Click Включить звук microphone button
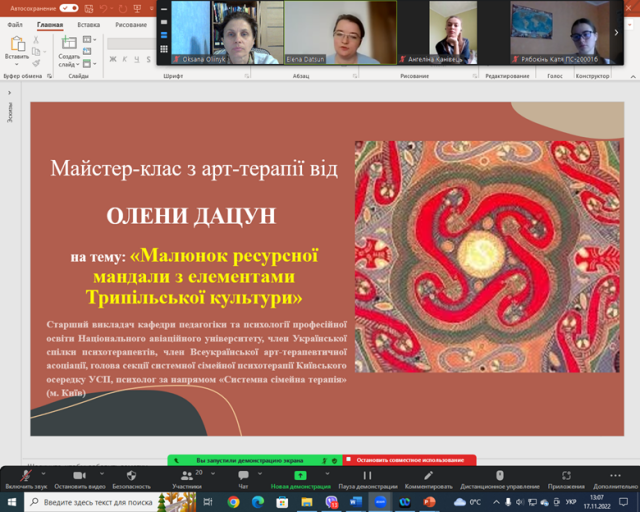The image size is (640, 512). (x=26, y=479)
